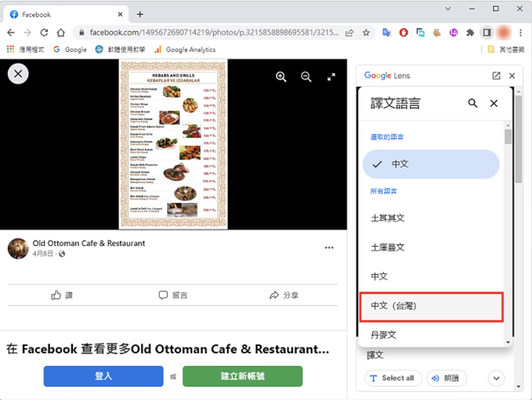Click the language list scroll-down arrow
Viewport: 532px width, 400px height.
(x=508, y=343)
